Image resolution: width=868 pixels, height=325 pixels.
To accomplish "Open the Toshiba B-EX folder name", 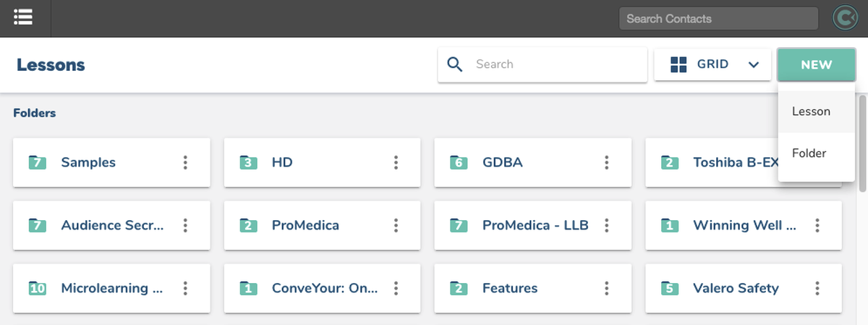I will (736, 163).
